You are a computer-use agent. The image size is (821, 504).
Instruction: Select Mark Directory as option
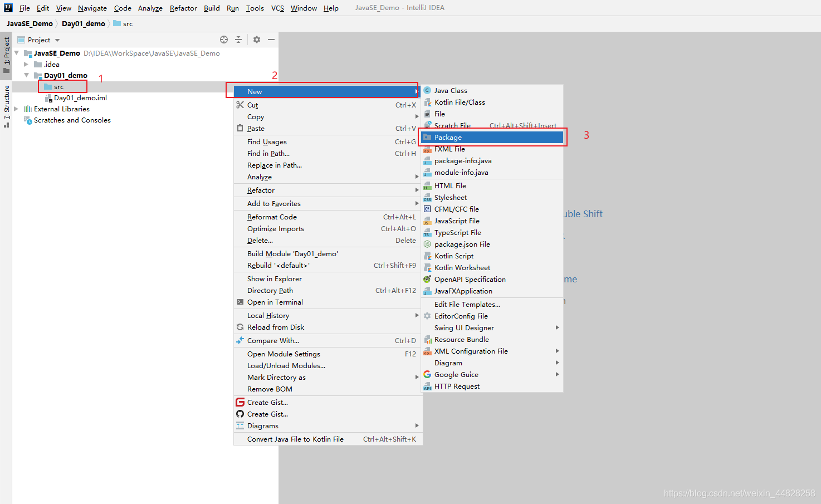(x=328, y=377)
